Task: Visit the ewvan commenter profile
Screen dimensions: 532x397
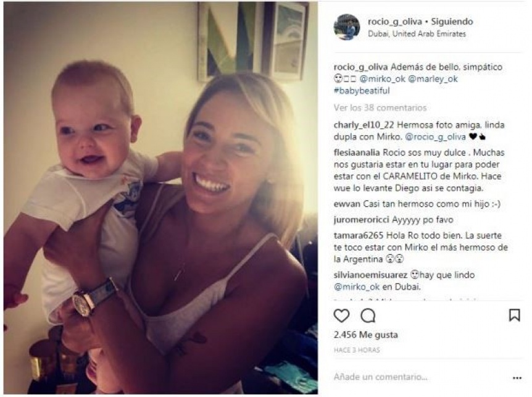Action: (x=347, y=204)
